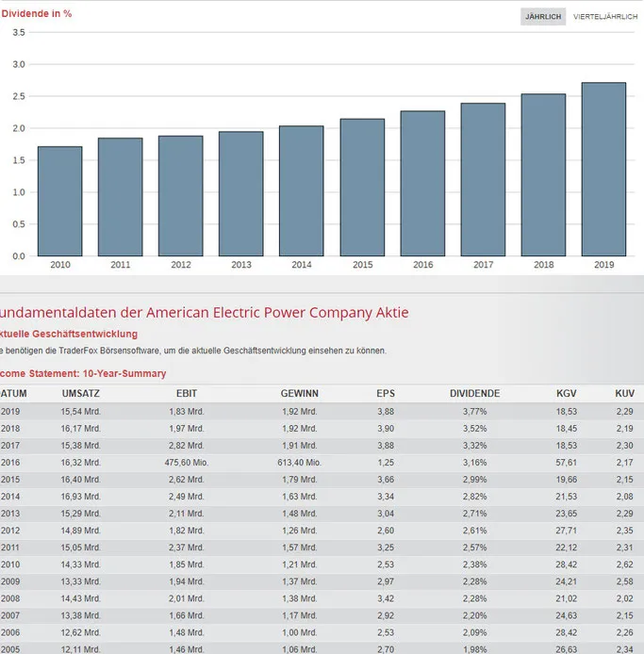The image size is (644, 654).
Task: Select revenue value 13,33 Mrd.
Action: [x=80, y=581]
